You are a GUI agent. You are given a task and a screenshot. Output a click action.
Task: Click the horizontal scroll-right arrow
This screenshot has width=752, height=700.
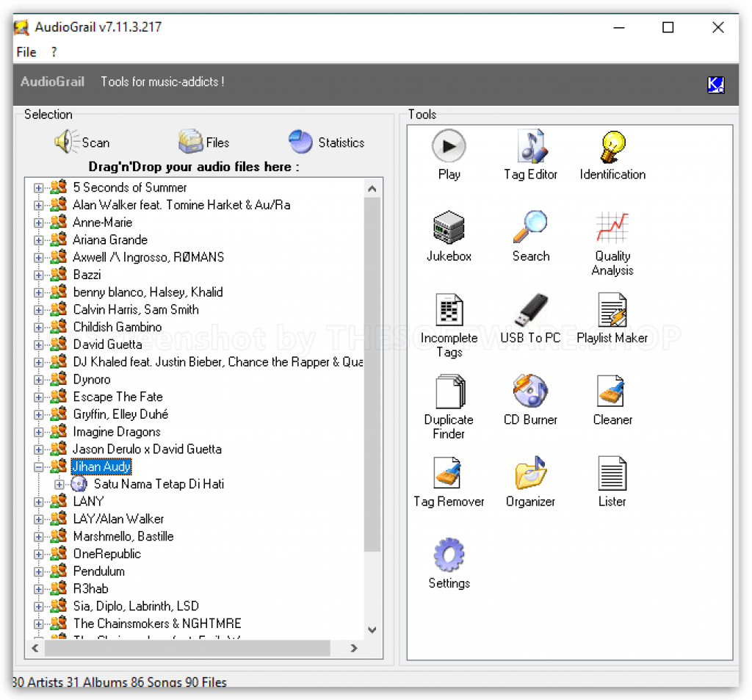click(354, 648)
